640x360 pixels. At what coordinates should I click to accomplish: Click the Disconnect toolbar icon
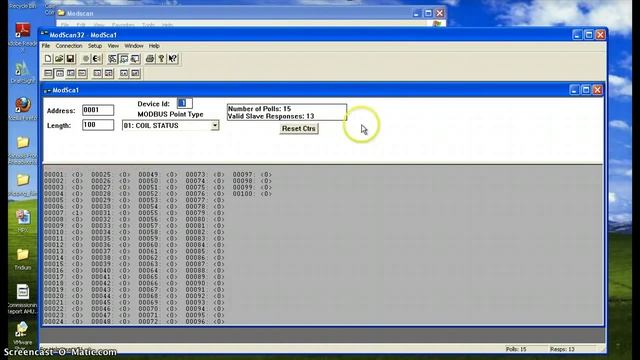pos(97,59)
